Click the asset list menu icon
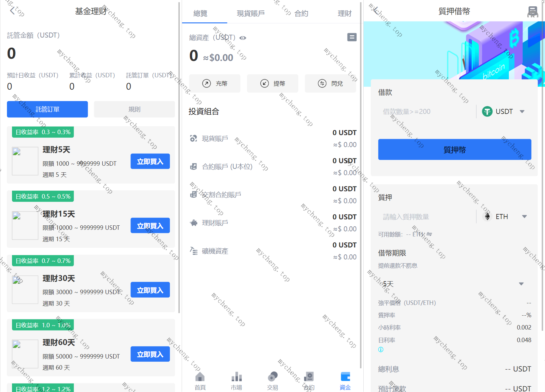Image resolution: width=545 pixels, height=392 pixels. (352, 37)
